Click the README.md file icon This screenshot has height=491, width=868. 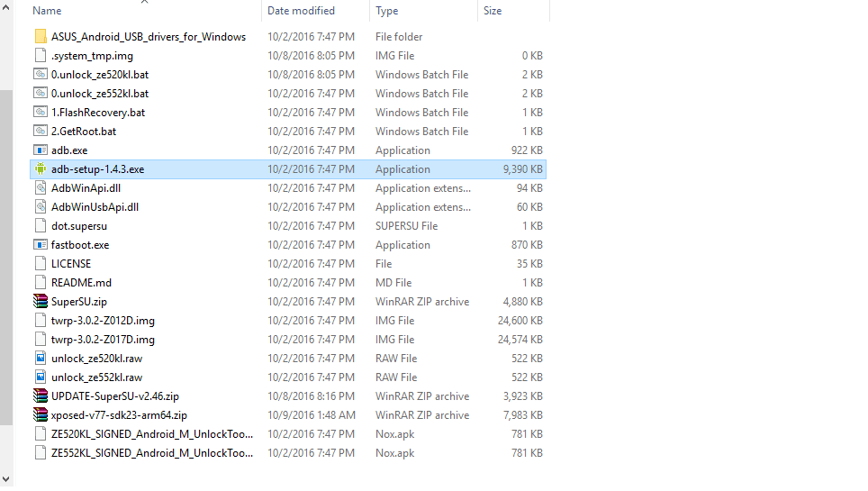[x=41, y=282]
